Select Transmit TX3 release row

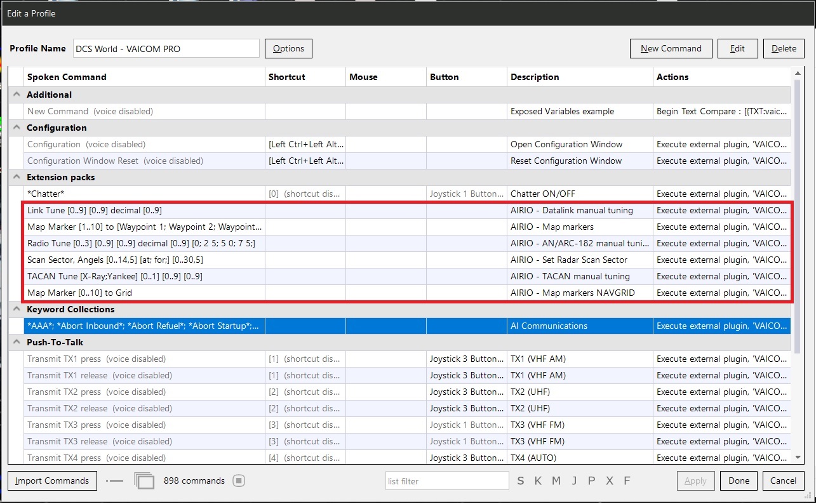[x=407, y=441]
